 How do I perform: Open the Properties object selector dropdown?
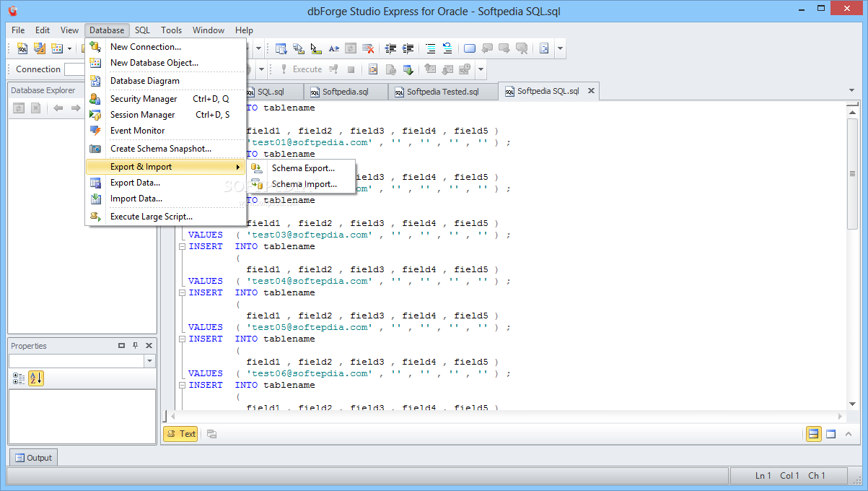[x=149, y=361]
